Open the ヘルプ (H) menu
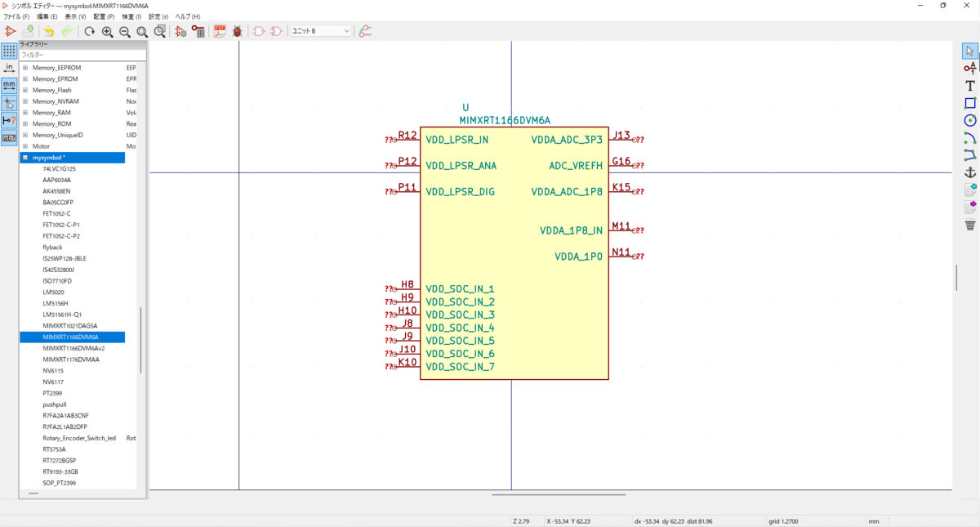The width and height of the screenshot is (980, 527). (188, 16)
